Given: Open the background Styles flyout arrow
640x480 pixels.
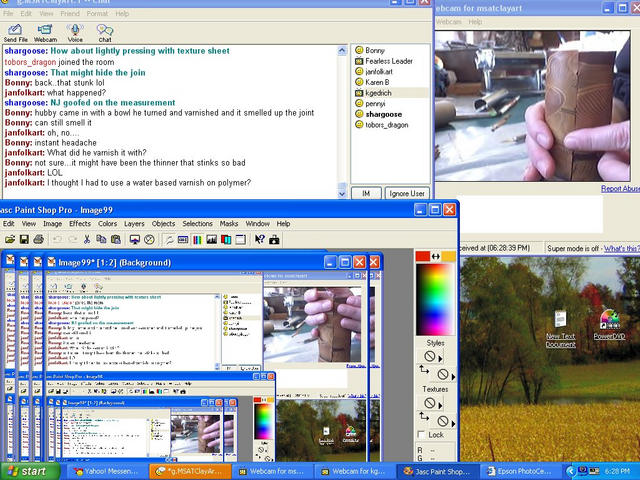Looking at the screenshot, I should tap(453, 376).
